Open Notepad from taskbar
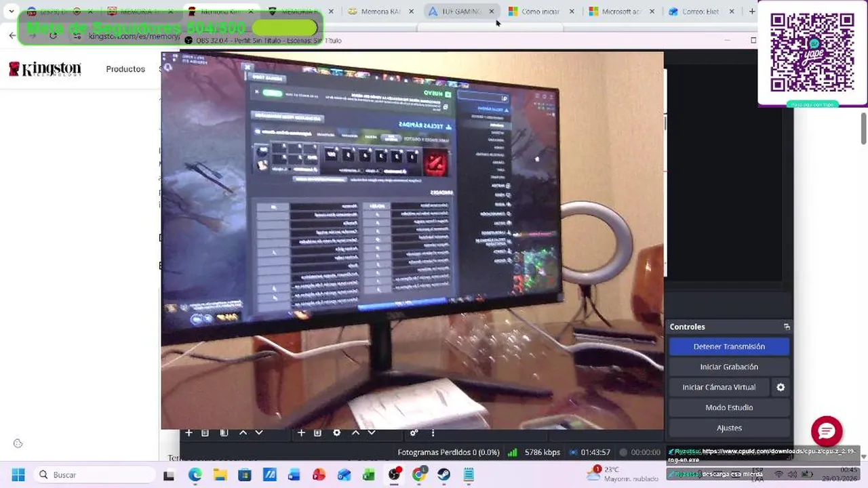The width and height of the screenshot is (868, 488). point(469,475)
